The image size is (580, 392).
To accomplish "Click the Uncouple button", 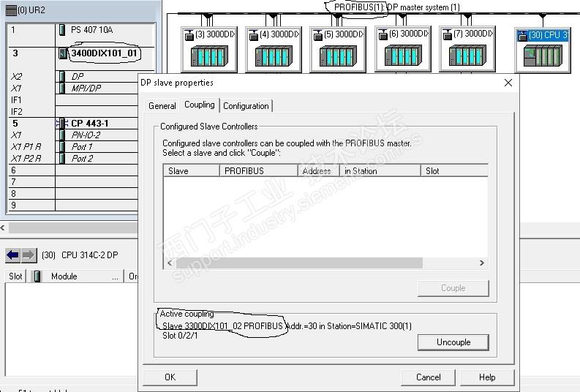I will [x=453, y=342].
